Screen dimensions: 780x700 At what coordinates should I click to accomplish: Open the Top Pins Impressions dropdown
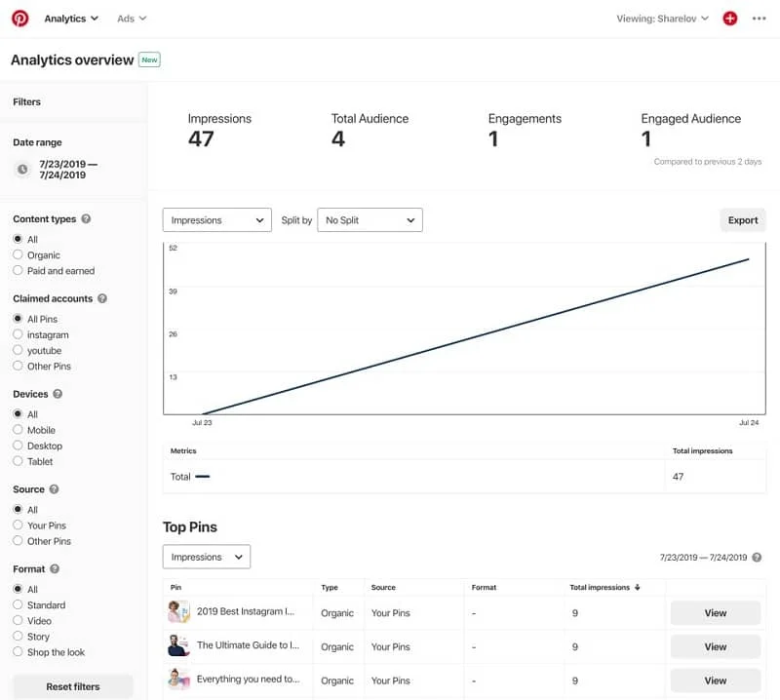pyautogui.click(x=206, y=557)
